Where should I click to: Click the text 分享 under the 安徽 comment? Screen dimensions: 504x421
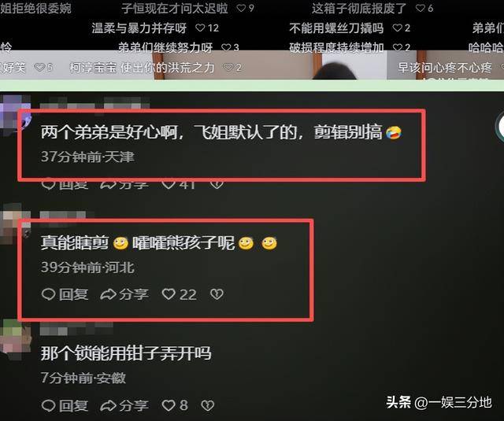tap(134, 405)
